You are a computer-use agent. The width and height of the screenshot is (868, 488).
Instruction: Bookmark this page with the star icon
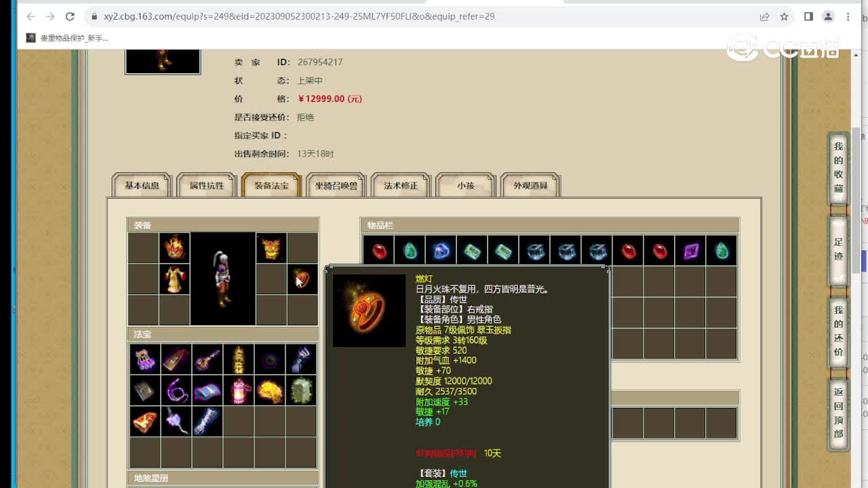click(x=784, y=16)
